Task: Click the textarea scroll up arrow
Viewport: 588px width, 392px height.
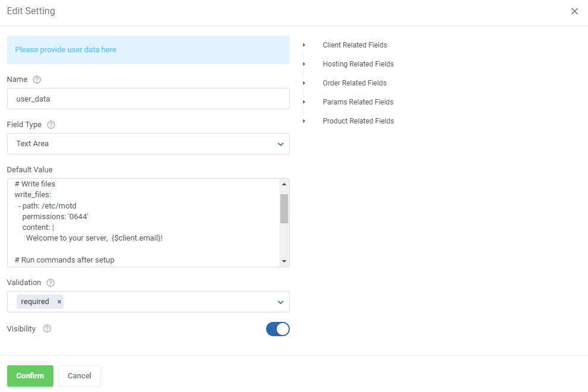Action: pyautogui.click(x=284, y=184)
